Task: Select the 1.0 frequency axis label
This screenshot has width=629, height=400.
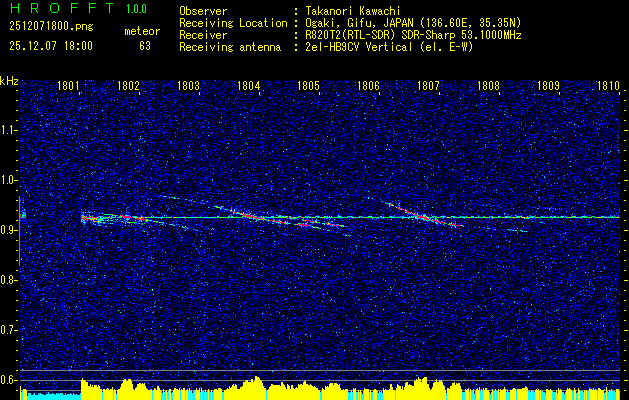Action: coord(9,180)
